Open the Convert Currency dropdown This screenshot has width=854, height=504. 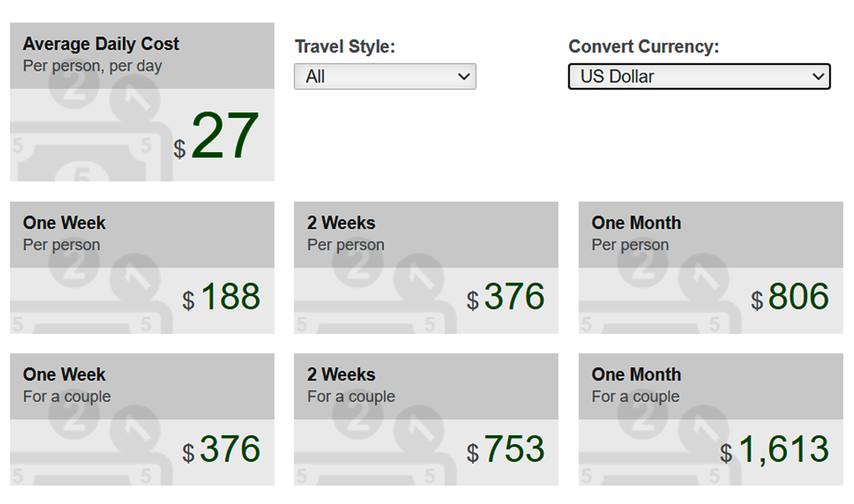click(699, 76)
